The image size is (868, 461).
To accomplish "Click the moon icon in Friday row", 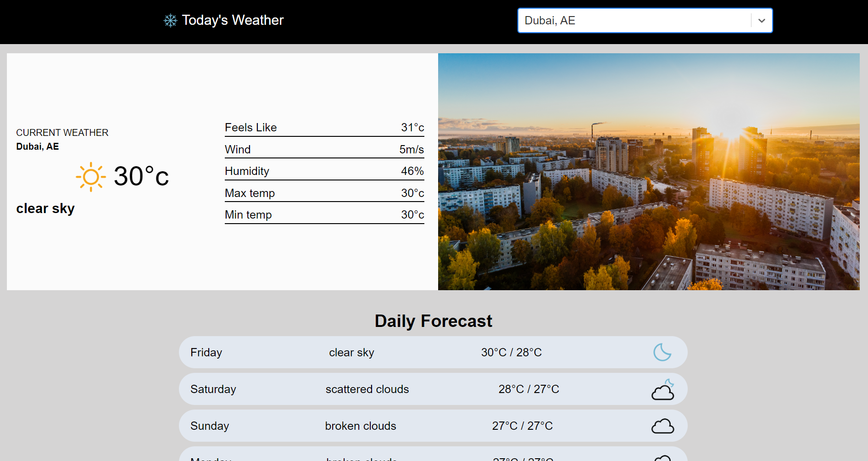I will tap(662, 352).
